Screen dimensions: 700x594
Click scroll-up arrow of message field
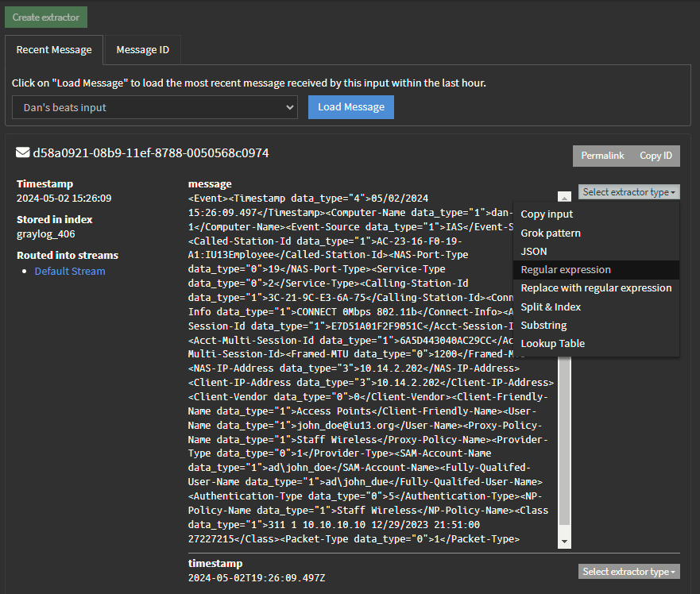(564, 196)
